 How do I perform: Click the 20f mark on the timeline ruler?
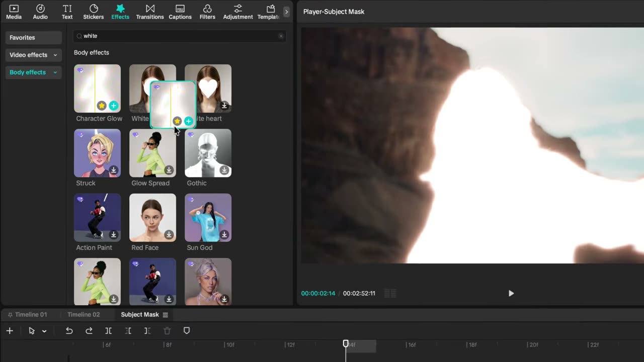(x=533, y=345)
